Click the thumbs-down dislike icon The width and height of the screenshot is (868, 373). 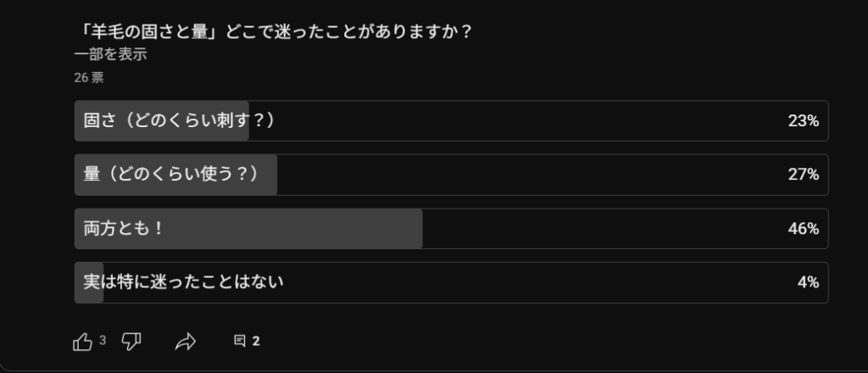pyautogui.click(x=131, y=342)
